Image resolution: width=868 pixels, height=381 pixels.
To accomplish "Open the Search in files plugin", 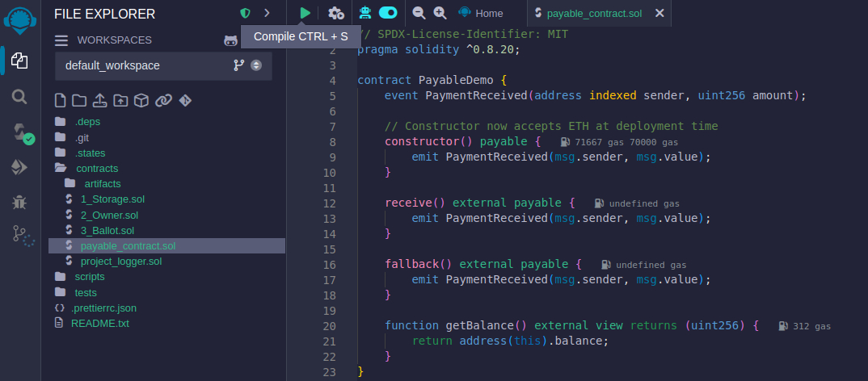I will tap(19, 98).
